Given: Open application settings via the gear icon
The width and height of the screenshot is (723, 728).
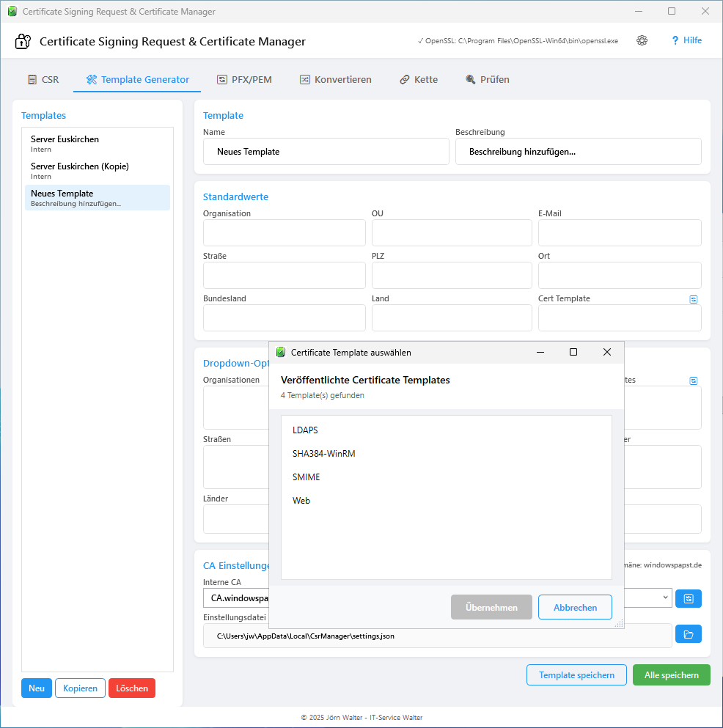Looking at the screenshot, I should 642,40.
